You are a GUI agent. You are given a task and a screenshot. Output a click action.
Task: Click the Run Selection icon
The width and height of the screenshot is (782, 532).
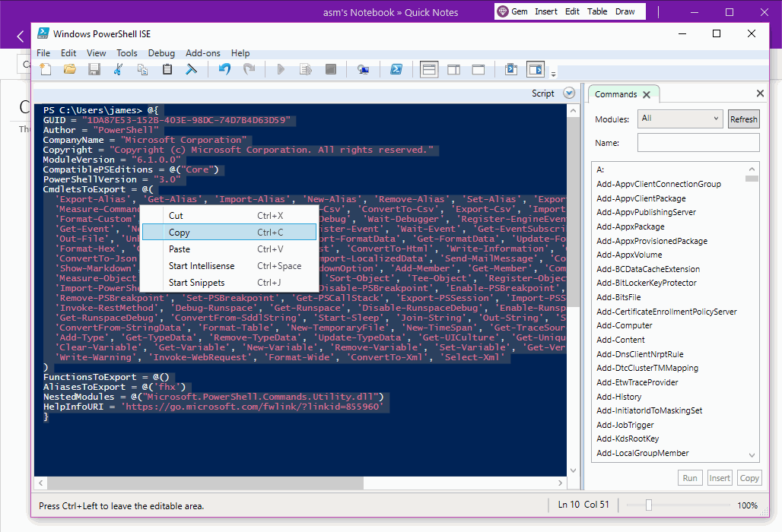(305, 69)
